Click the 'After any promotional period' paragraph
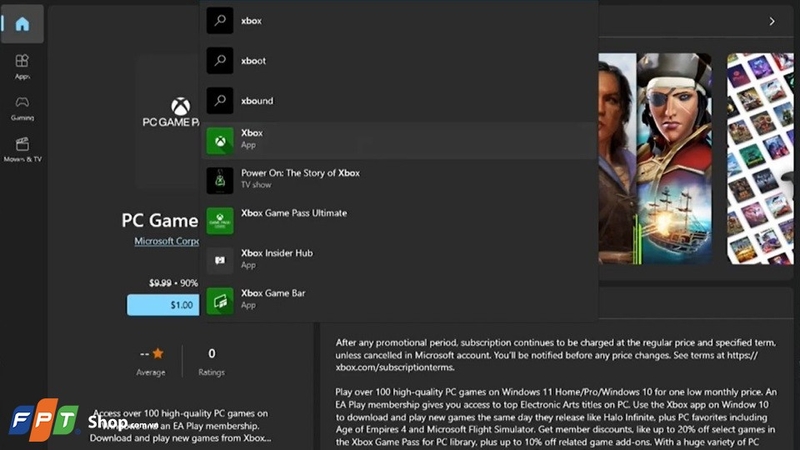 coord(556,355)
